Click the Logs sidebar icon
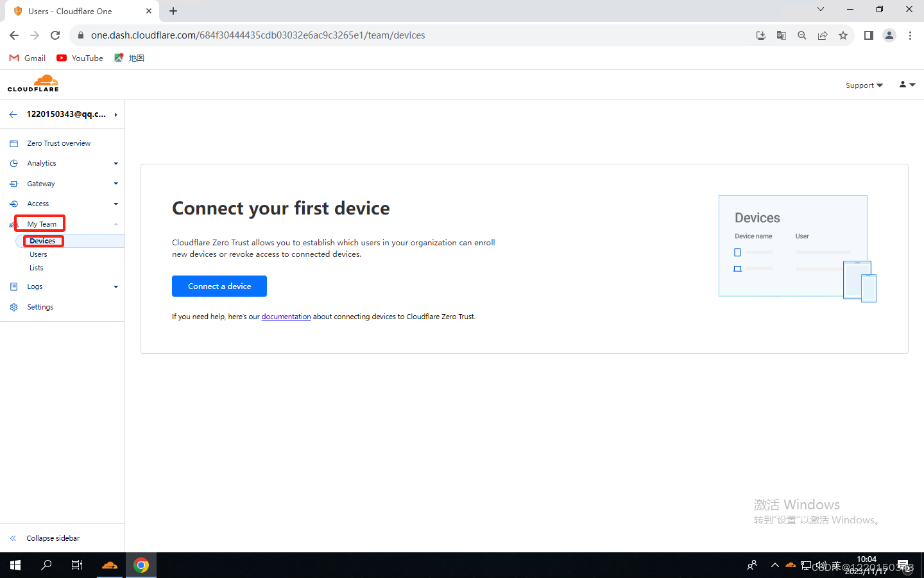 [13, 286]
